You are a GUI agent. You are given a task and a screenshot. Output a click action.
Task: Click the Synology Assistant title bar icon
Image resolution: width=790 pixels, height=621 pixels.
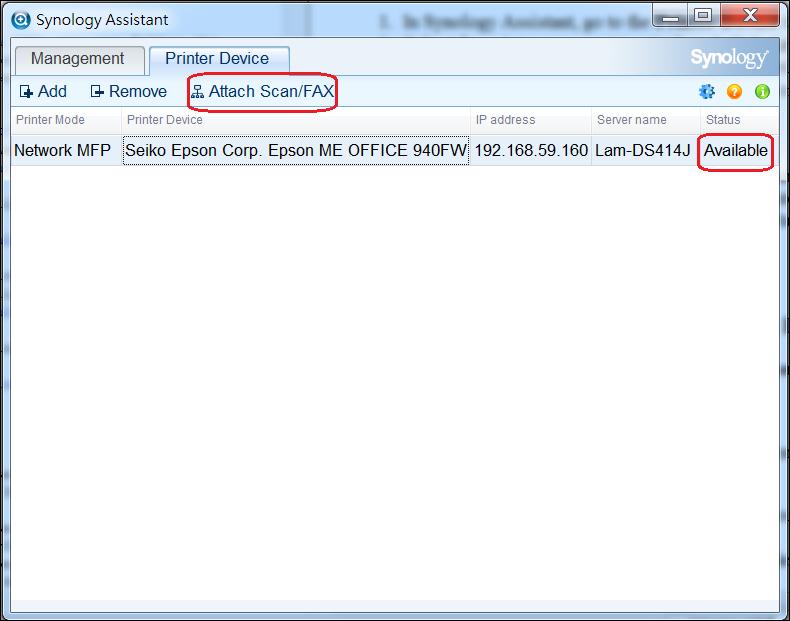21,20
